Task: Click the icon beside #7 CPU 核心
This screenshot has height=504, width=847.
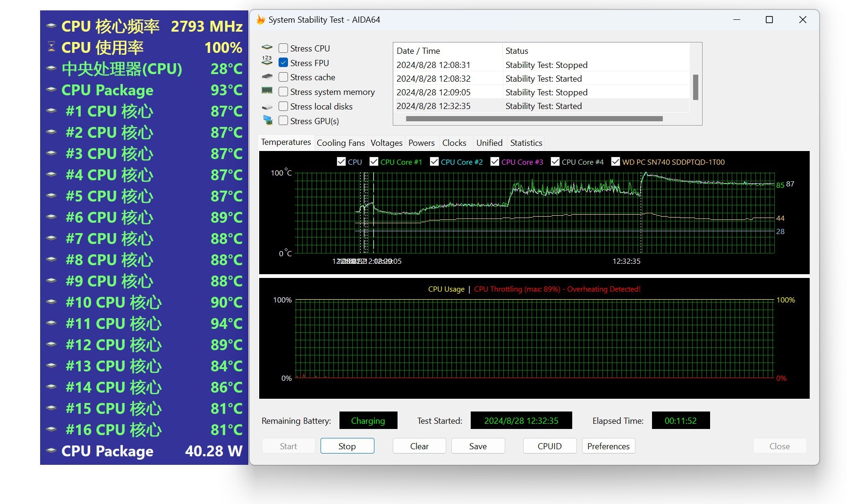Action: (51, 238)
